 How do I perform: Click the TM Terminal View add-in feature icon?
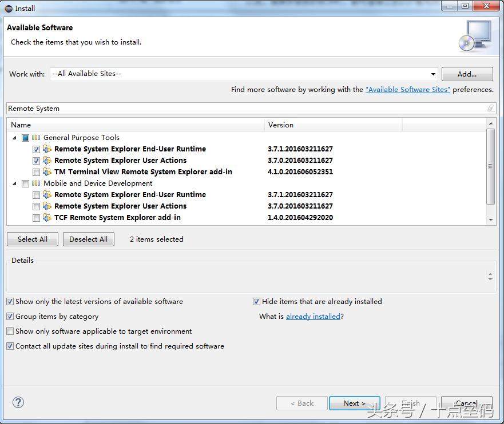[47, 172]
